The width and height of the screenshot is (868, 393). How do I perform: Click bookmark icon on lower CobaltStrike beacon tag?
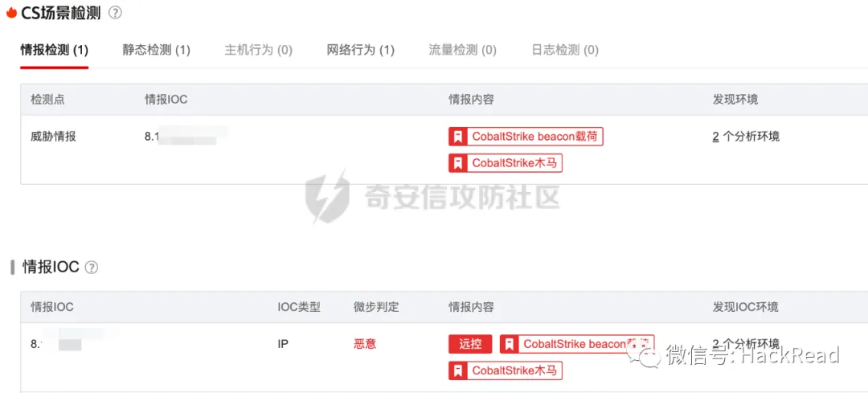point(510,344)
